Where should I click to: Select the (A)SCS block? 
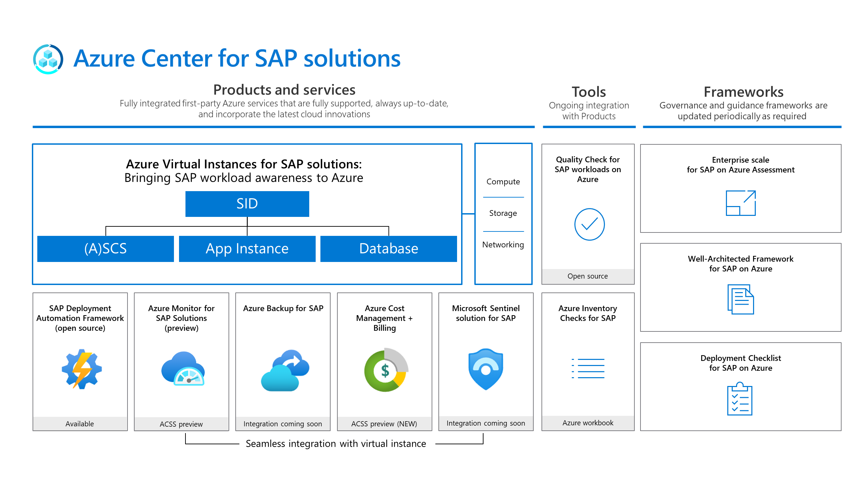click(x=105, y=249)
